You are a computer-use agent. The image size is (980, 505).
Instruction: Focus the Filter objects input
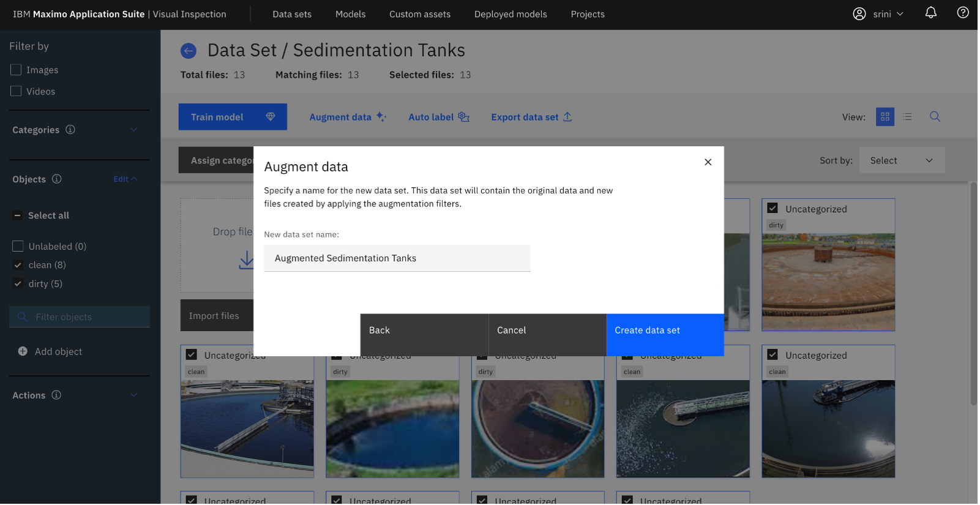[x=80, y=317]
